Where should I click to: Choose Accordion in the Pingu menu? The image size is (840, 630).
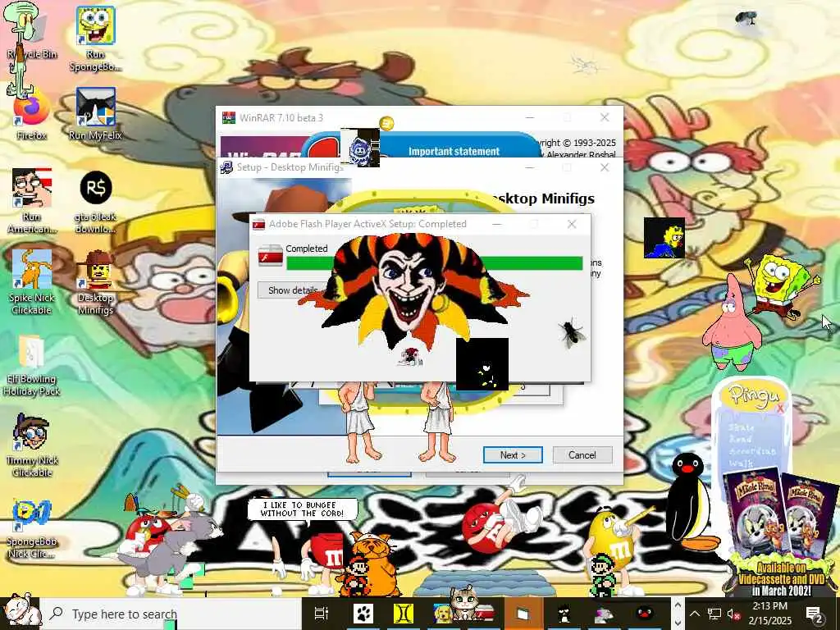tap(752, 451)
